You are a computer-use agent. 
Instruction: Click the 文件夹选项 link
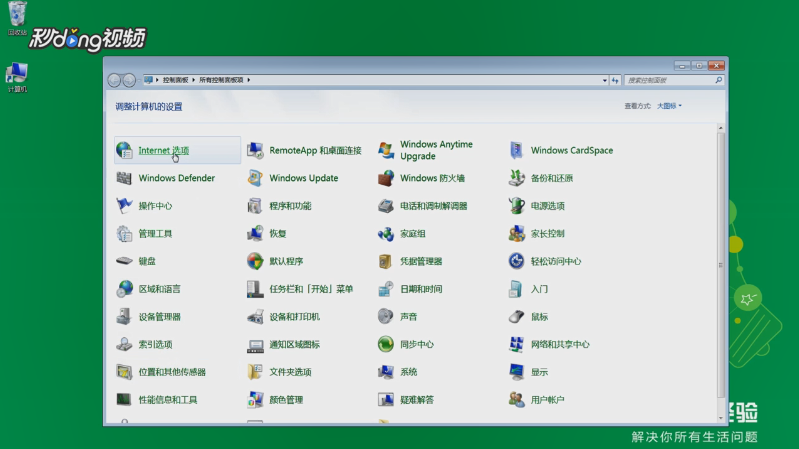290,372
